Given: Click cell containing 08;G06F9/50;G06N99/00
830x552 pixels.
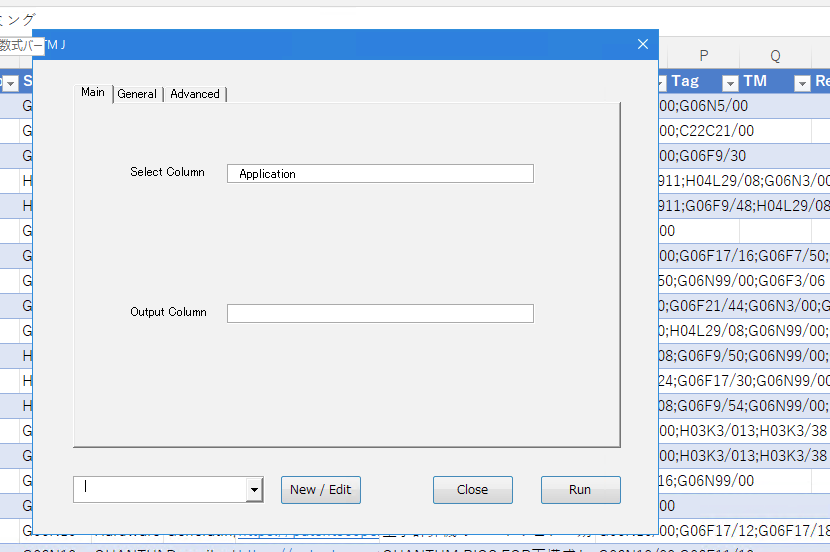Looking at the screenshot, I should 744,356.
